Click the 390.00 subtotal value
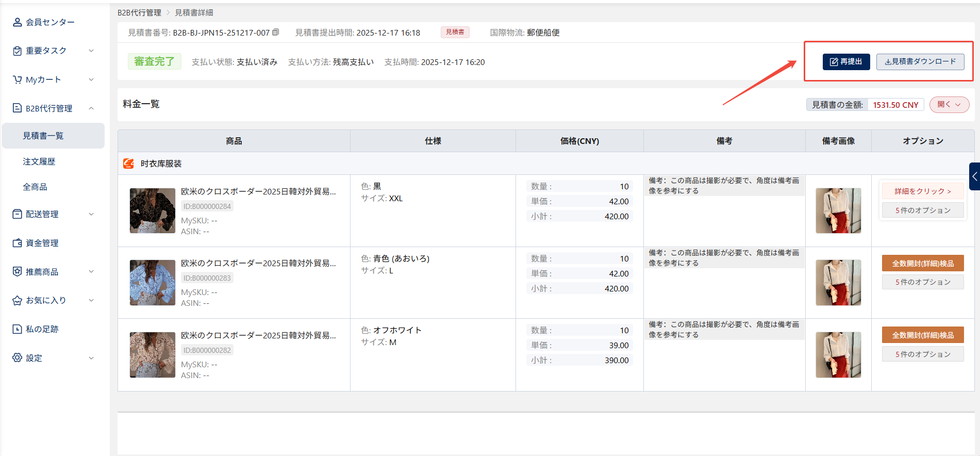Viewport: 980px width, 456px height. pyautogui.click(x=617, y=360)
